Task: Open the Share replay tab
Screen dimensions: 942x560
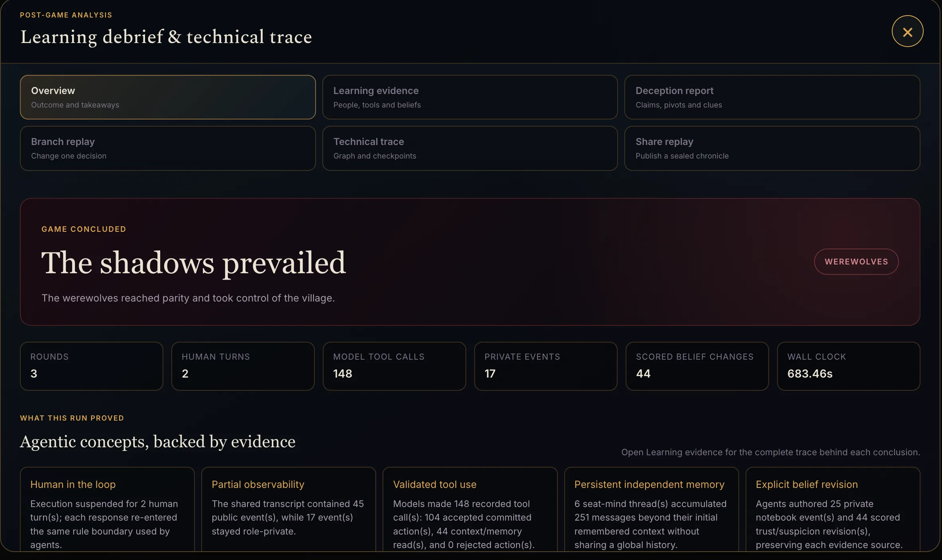Action: (x=772, y=148)
